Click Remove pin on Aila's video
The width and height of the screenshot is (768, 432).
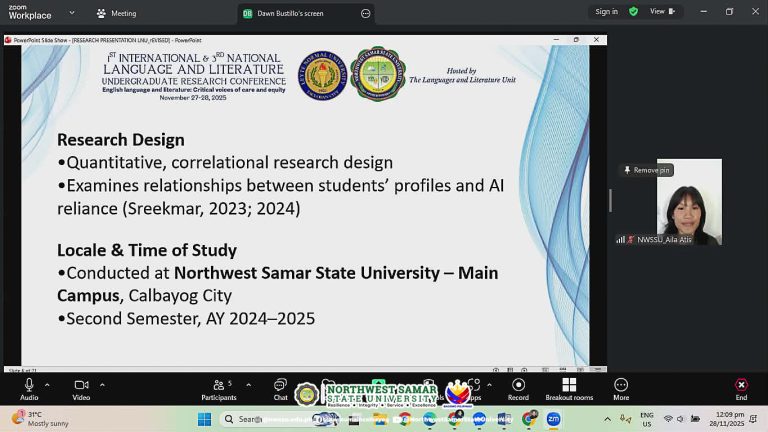pyautogui.click(x=647, y=170)
